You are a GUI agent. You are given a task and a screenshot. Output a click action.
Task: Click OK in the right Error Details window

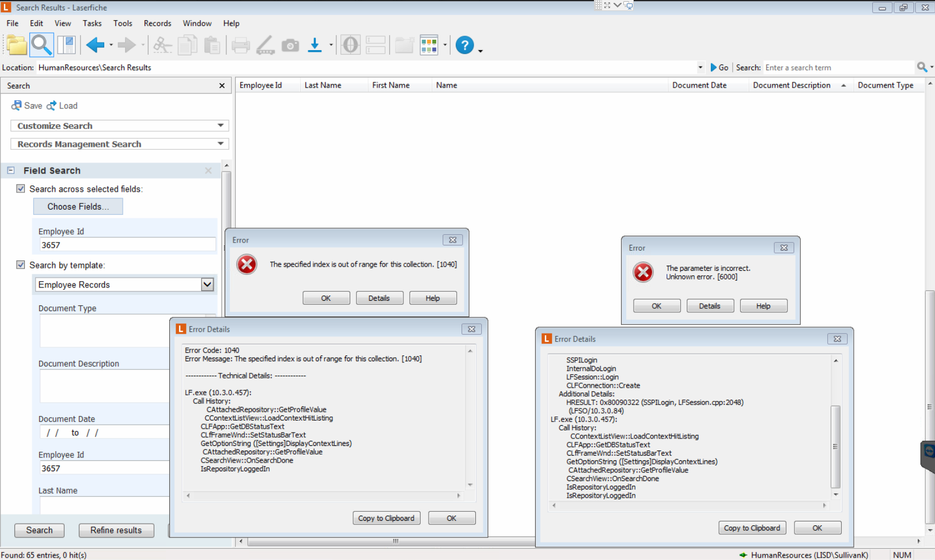tap(817, 528)
